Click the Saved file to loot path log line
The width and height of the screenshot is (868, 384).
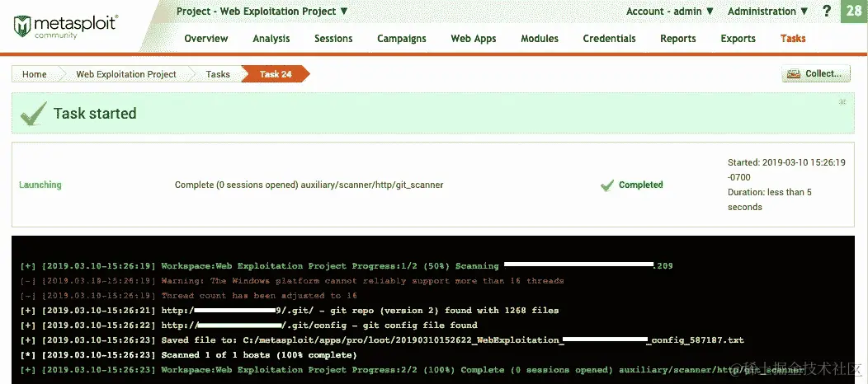pyautogui.click(x=382, y=340)
